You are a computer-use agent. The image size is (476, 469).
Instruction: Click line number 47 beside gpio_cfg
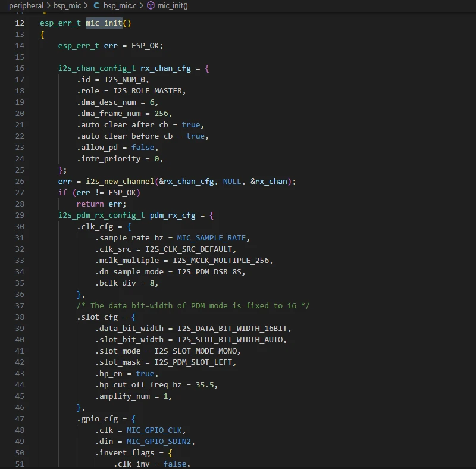point(20,419)
